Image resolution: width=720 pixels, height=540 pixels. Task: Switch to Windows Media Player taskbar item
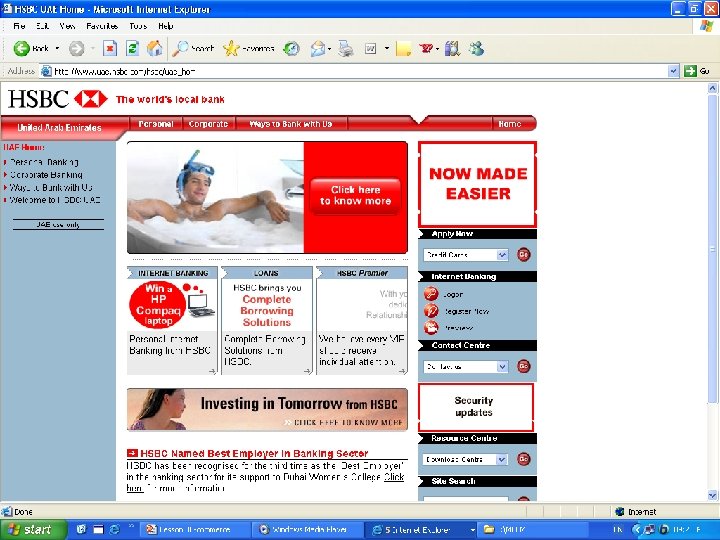point(307,529)
